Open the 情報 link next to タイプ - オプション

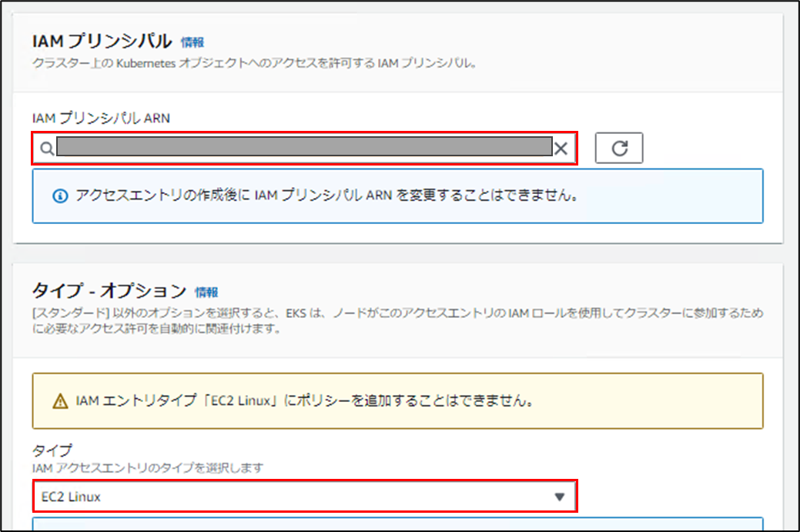coord(206,293)
